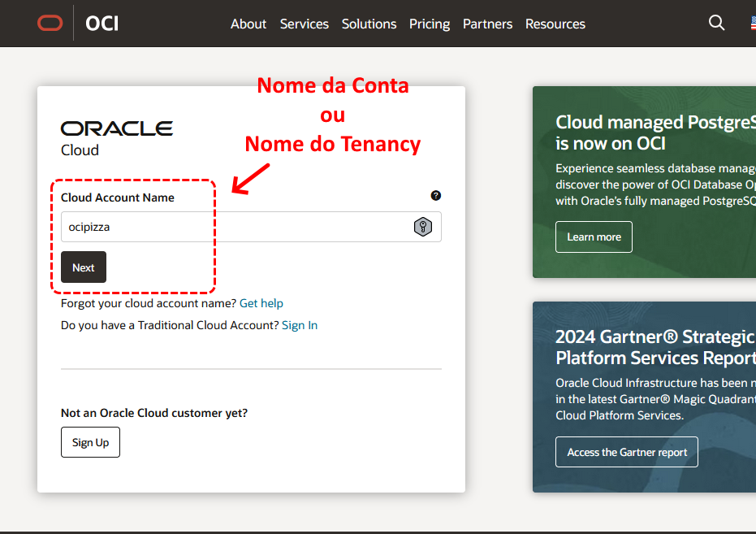Open the Resources menu

tap(555, 24)
